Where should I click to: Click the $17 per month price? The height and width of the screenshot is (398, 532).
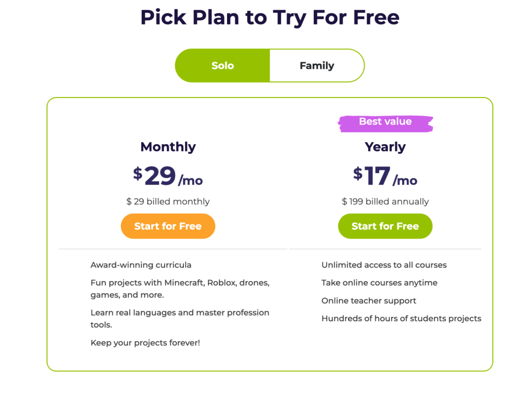[x=385, y=176]
